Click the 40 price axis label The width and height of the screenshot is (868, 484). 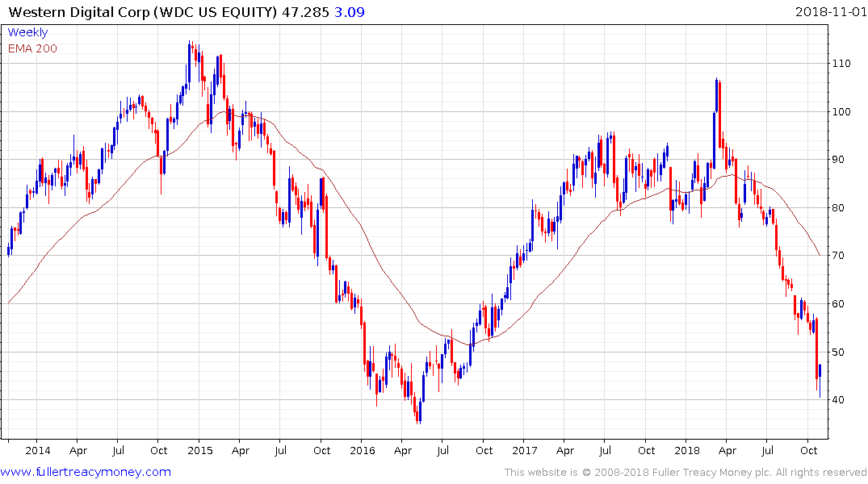coord(839,400)
